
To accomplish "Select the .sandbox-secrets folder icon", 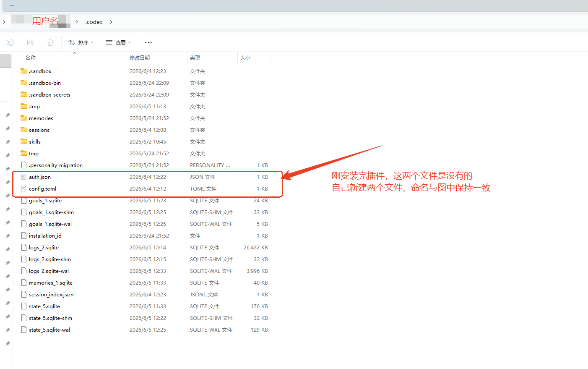I will coord(24,94).
